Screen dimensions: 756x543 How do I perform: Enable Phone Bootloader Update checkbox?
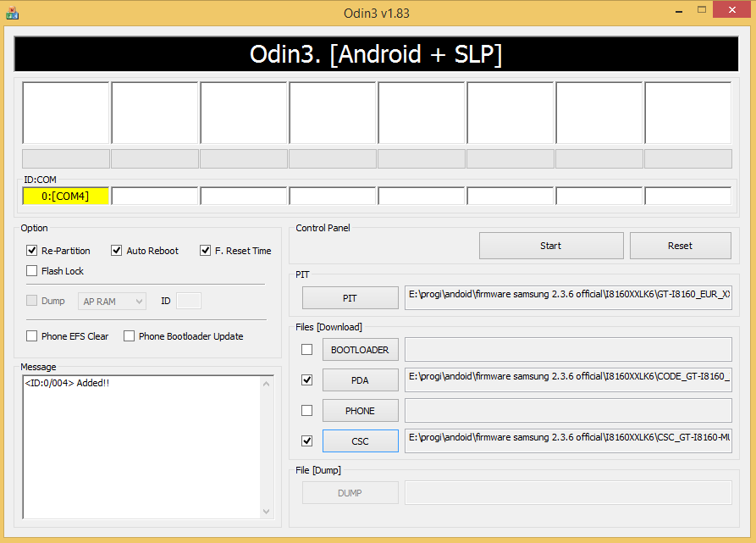pyautogui.click(x=130, y=336)
